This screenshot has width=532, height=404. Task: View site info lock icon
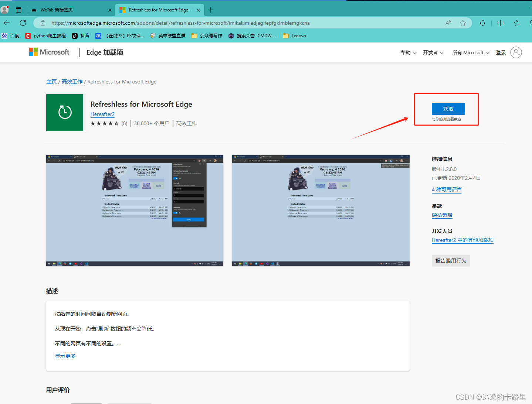point(43,23)
